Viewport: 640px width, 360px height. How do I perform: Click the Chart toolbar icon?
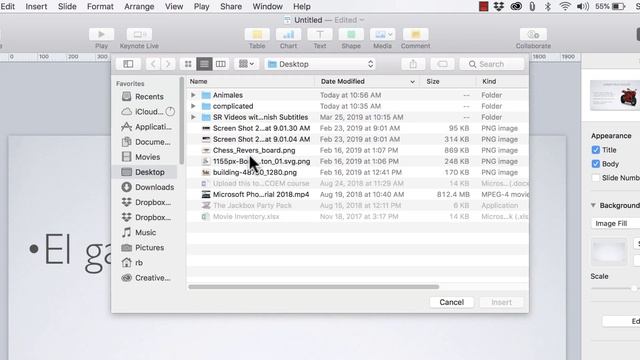tap(288, 35)
